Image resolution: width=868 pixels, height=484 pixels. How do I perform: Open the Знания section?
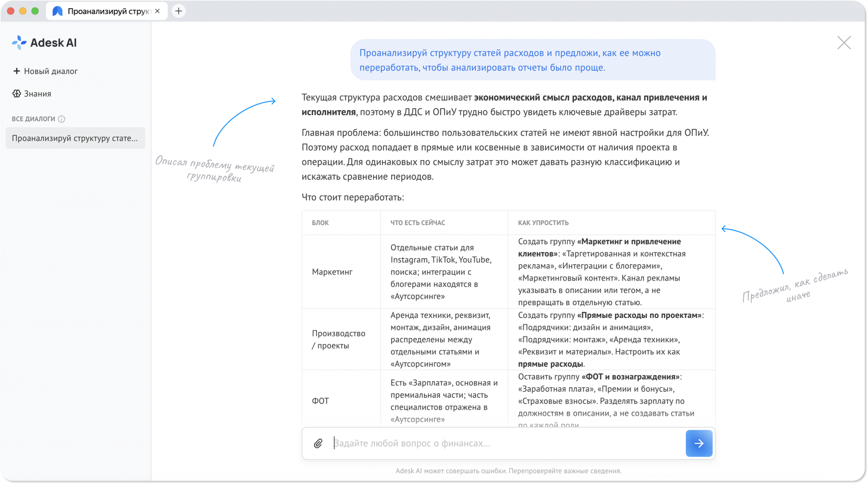pos(32,94)
